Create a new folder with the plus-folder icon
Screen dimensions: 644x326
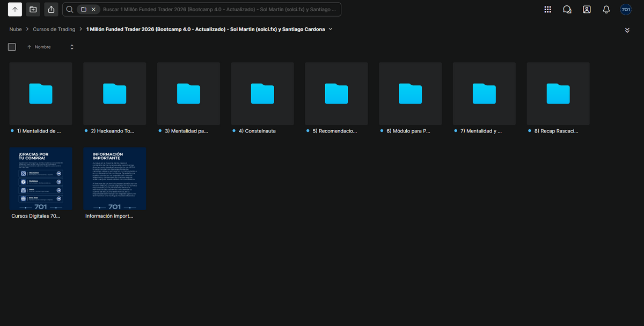click(33, 9)
